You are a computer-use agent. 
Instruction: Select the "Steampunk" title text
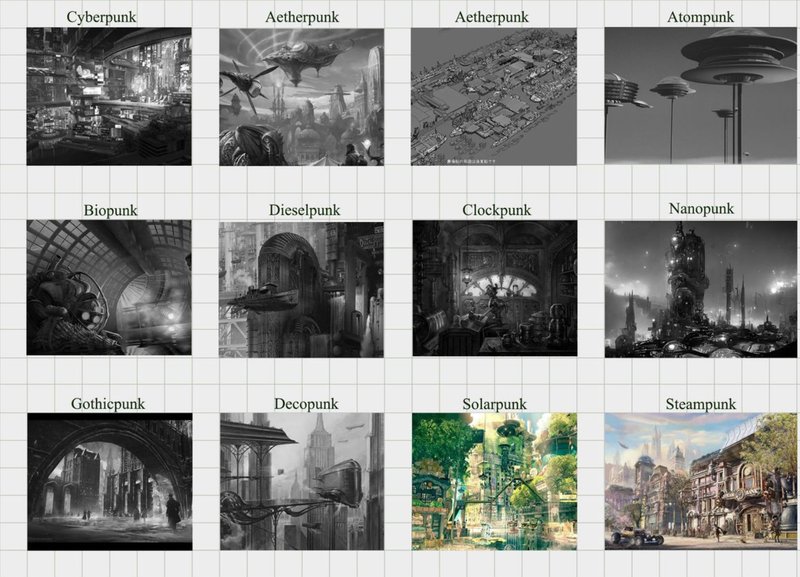click(701, 404)
